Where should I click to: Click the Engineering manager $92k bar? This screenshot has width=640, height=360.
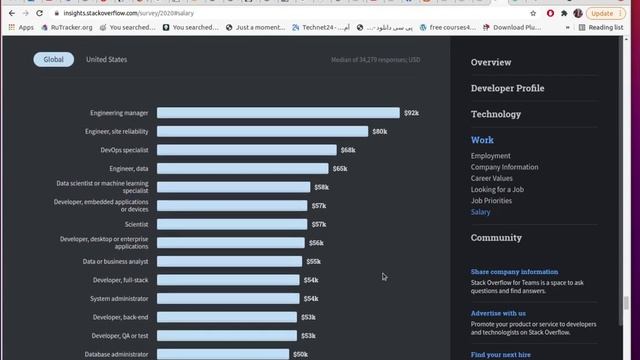pyautogui.click(x=278, y=113)
